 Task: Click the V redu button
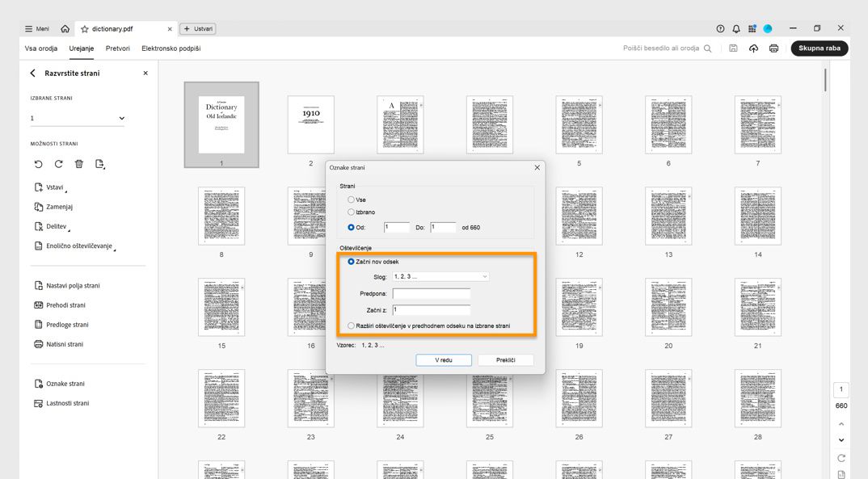point(444,360)
